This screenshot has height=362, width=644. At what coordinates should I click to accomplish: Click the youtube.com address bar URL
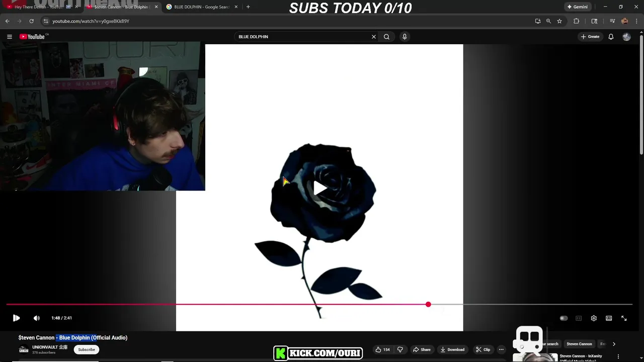tap(91, 21)
